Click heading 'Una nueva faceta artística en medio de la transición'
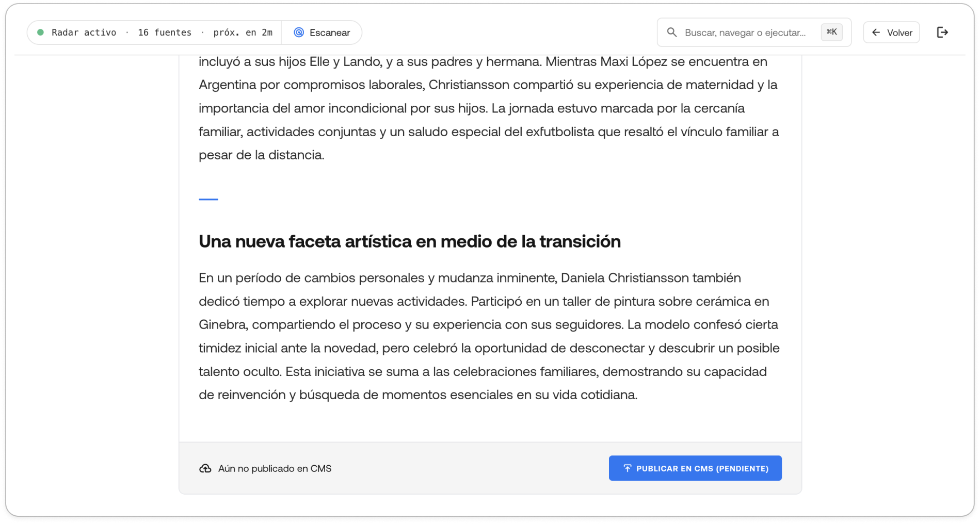Image resolution: width=980 pixels, height=524 pixels. tap(410, 241)
